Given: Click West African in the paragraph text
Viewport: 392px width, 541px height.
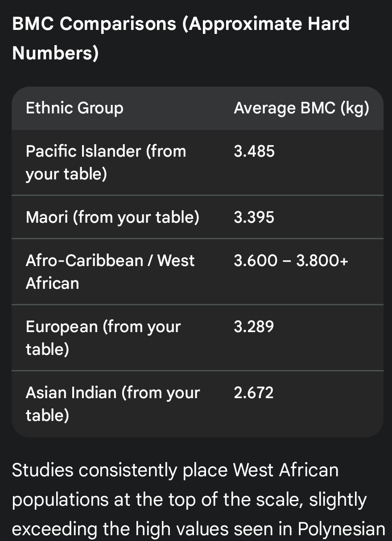Looking at the screenshot, I should [285, 470].
